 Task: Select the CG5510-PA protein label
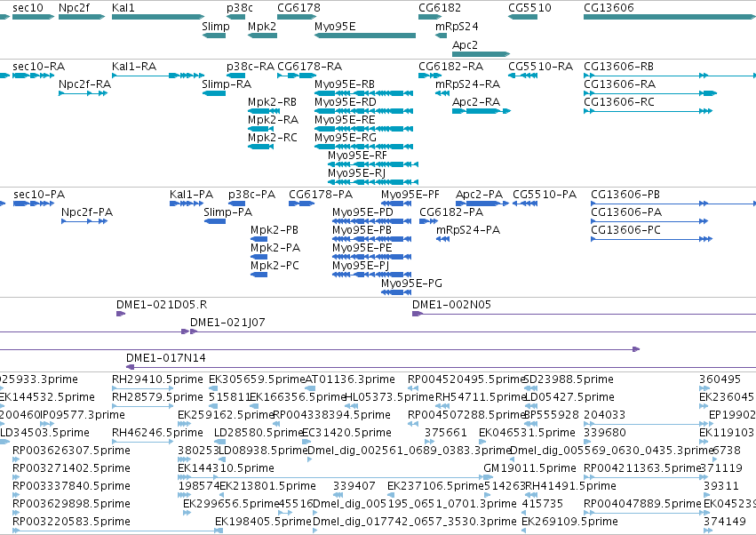tap(545, 195)
